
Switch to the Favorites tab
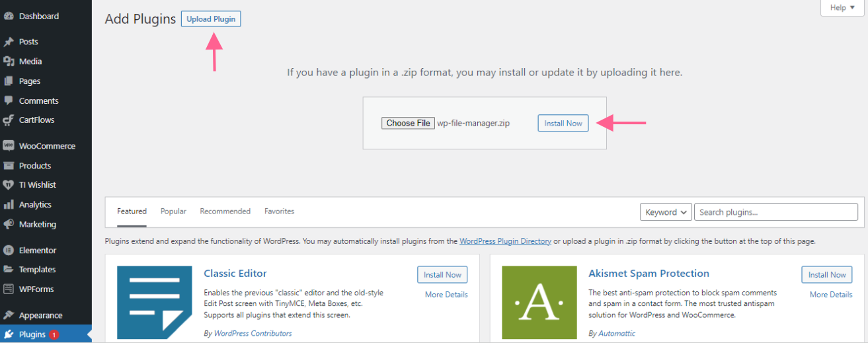(x=279, y=211)
